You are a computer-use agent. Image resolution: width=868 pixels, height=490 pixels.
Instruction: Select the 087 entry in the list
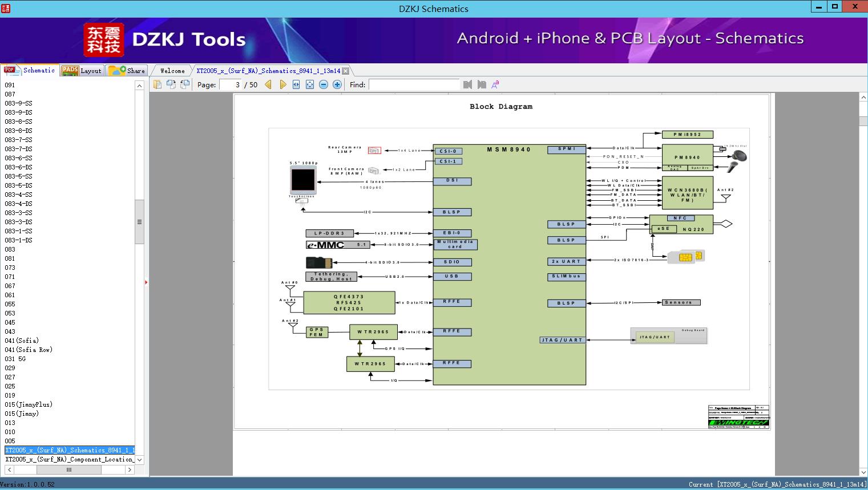10,94
